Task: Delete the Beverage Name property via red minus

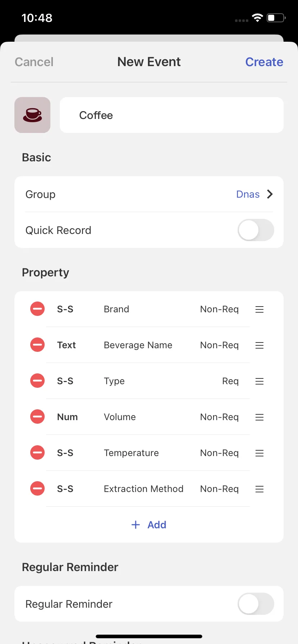Action: (x=37, y=345)
